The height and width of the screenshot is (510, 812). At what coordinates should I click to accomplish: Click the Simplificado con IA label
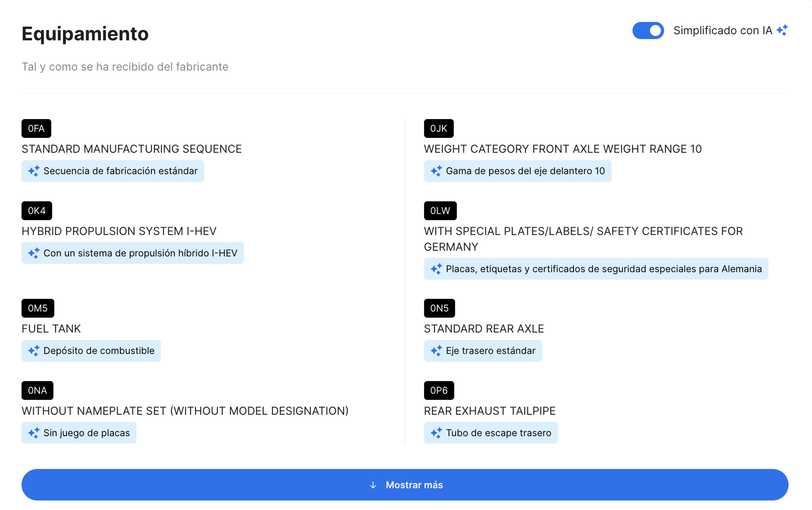tap(722, 31)
